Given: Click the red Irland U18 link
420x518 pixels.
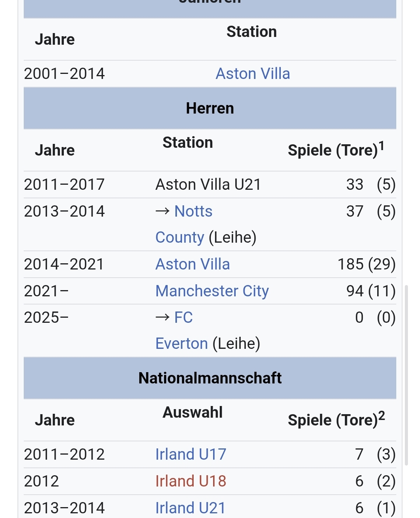Looking at the screenshot, I should pos(191,481).
